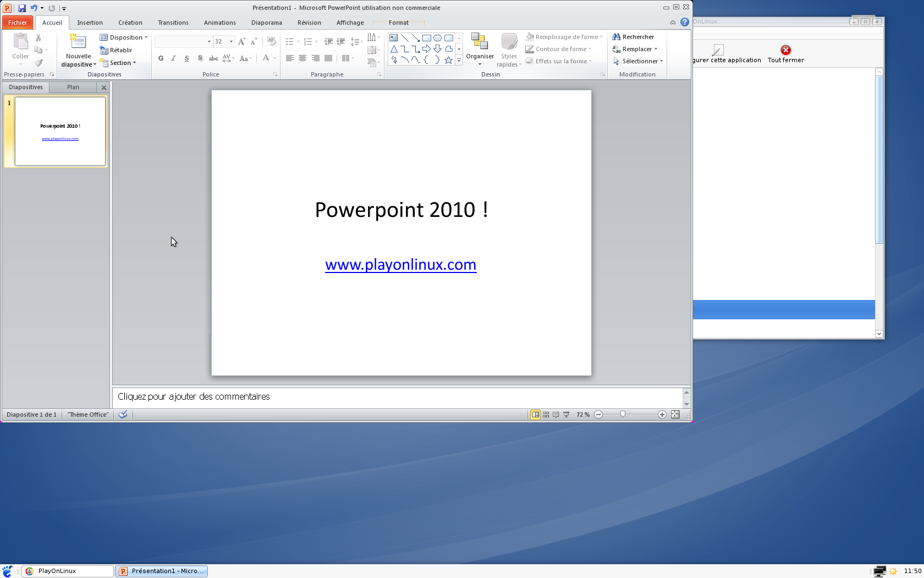
Task: Pick the oval shape tool
Action: [x=437, y=38]
